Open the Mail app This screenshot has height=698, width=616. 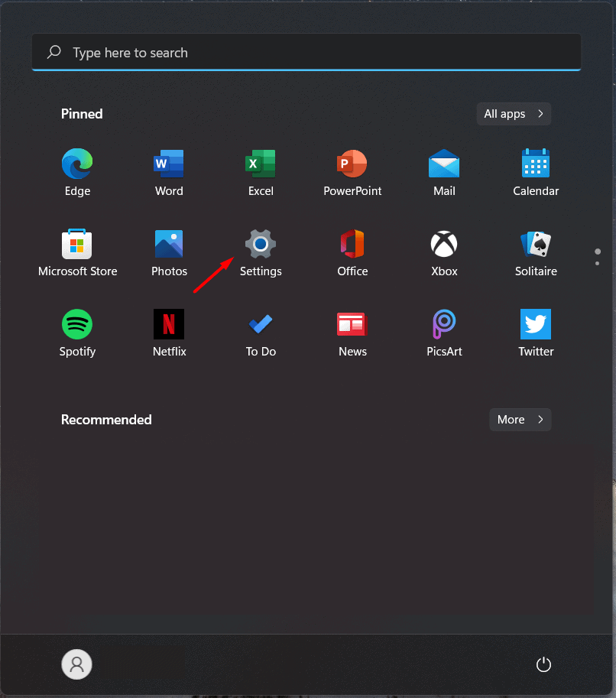[444, 164]
